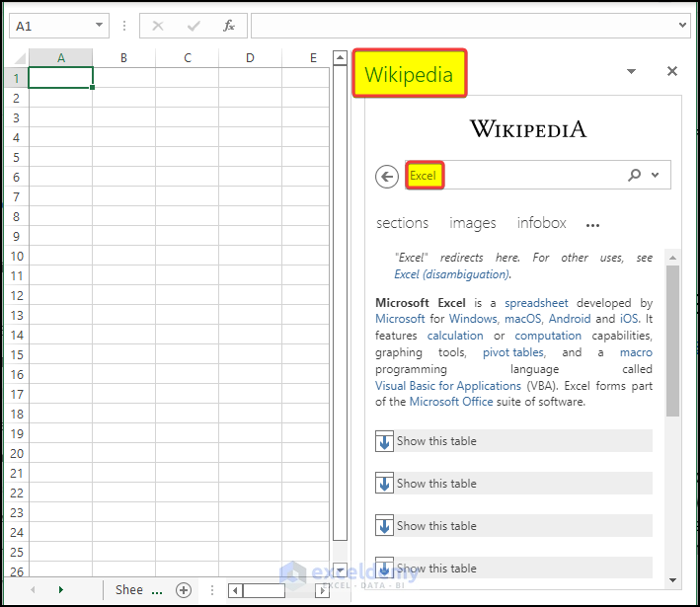Switch to the images tab
Screen dimensions: 700x607
(472, 223)
